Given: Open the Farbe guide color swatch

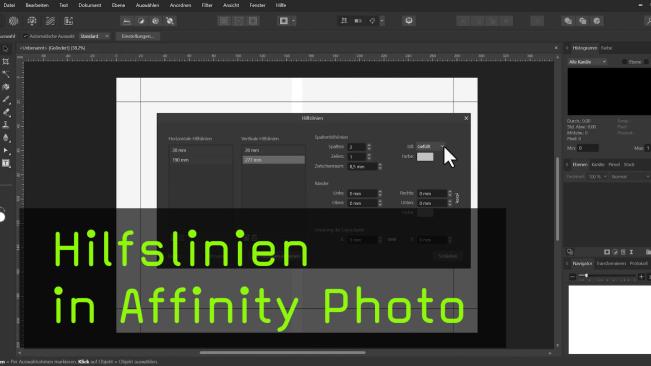Looking at the screenshot, I should pos(425,157).
